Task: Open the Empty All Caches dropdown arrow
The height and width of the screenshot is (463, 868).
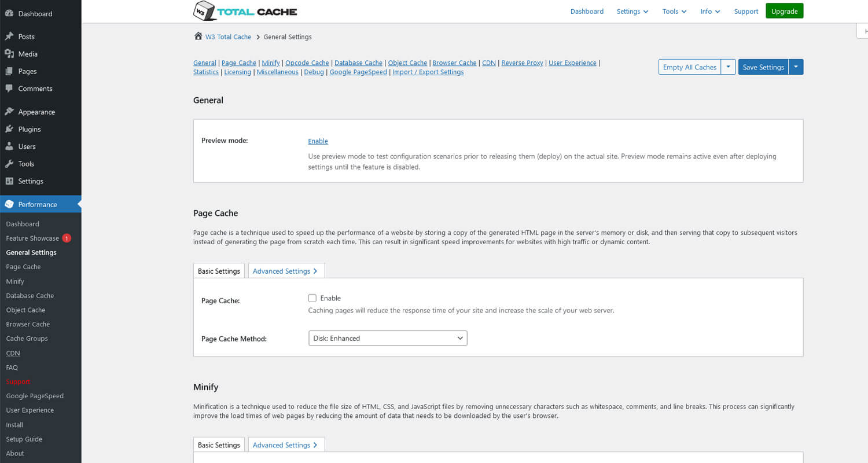Action: tap(728, 67)
